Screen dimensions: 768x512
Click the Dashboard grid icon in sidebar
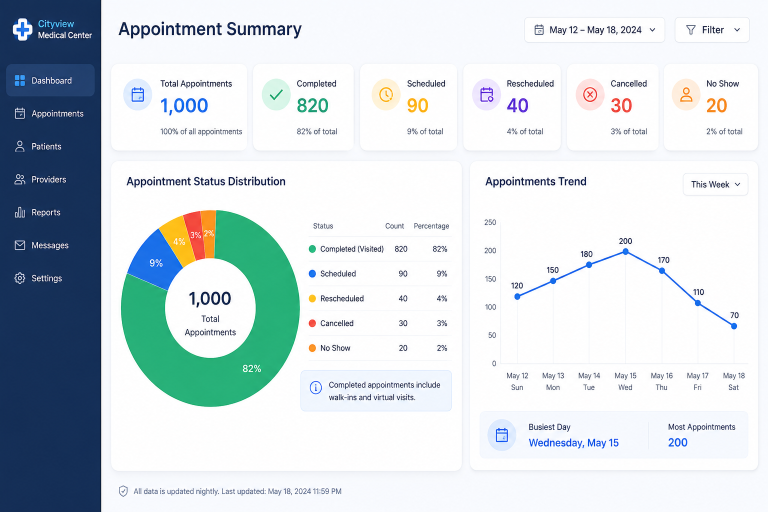click(20, 80)
